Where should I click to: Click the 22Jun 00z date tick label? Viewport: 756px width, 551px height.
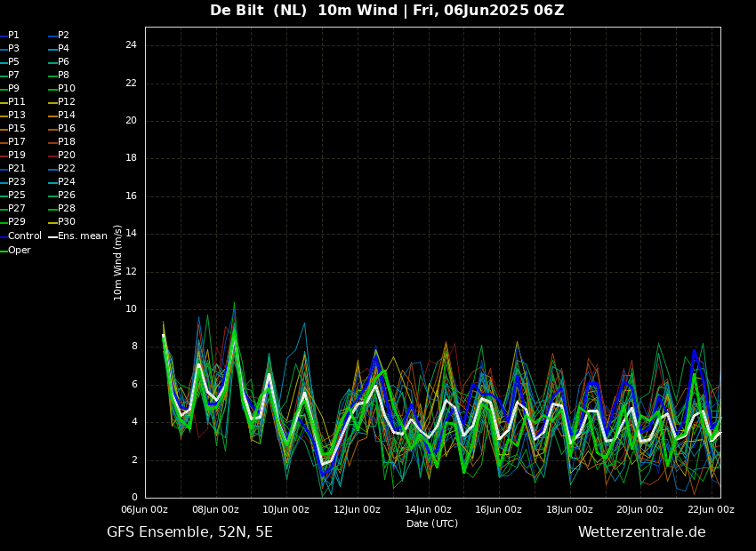[x=711, y=510]
